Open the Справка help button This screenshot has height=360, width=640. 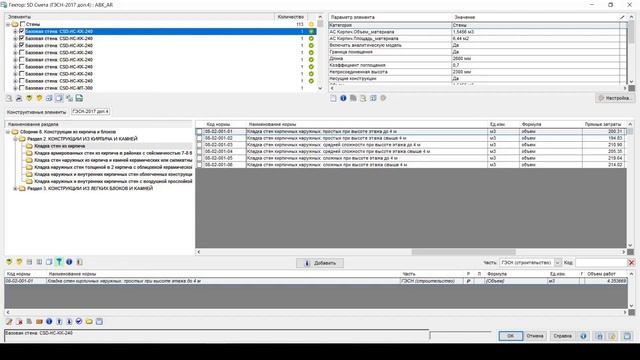click(562, 336)
